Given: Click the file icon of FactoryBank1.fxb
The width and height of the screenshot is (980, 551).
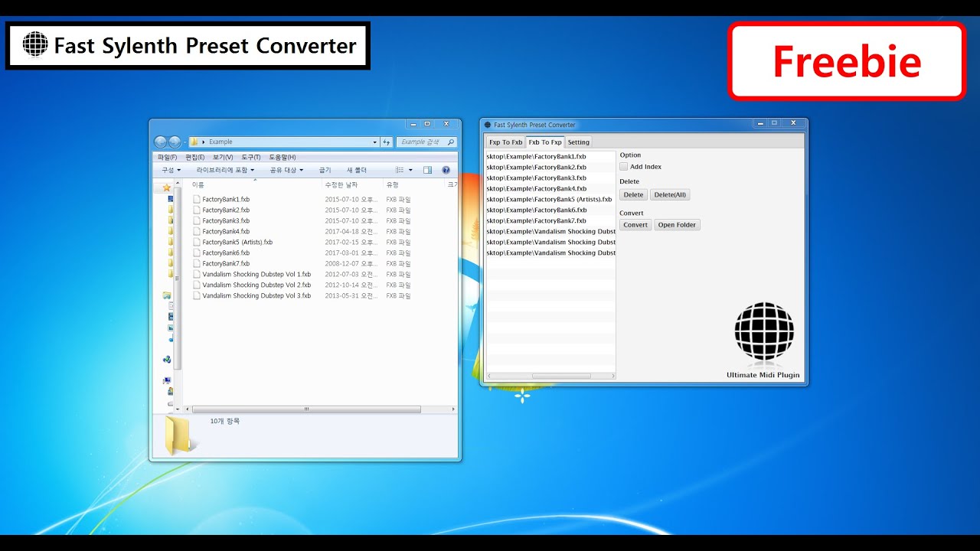Looking at the screenshot, I should (x=197, y=199).
